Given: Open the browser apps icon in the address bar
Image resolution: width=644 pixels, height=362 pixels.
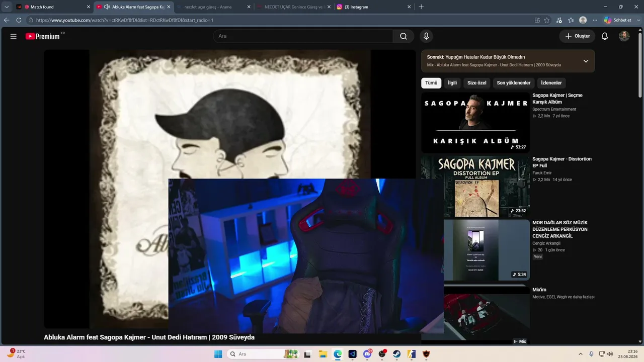Looking at the screenshot, I should tap(537, 20).
